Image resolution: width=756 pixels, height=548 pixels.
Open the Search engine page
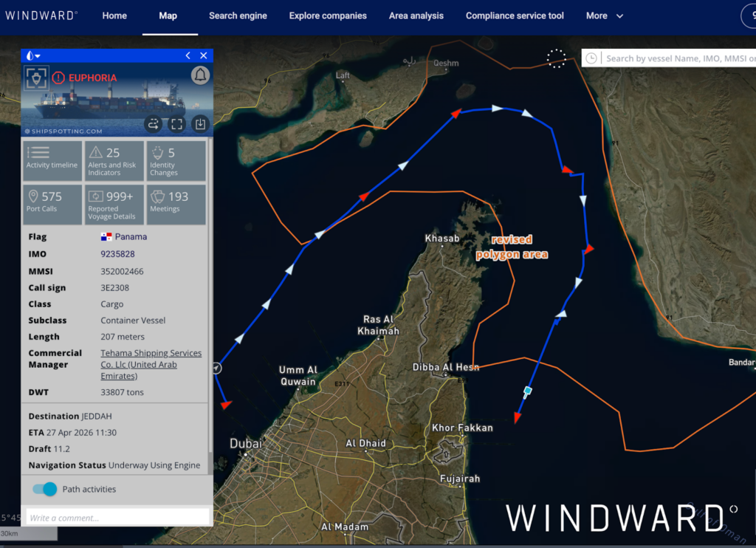pyautogui.click(x=238, y=16)
